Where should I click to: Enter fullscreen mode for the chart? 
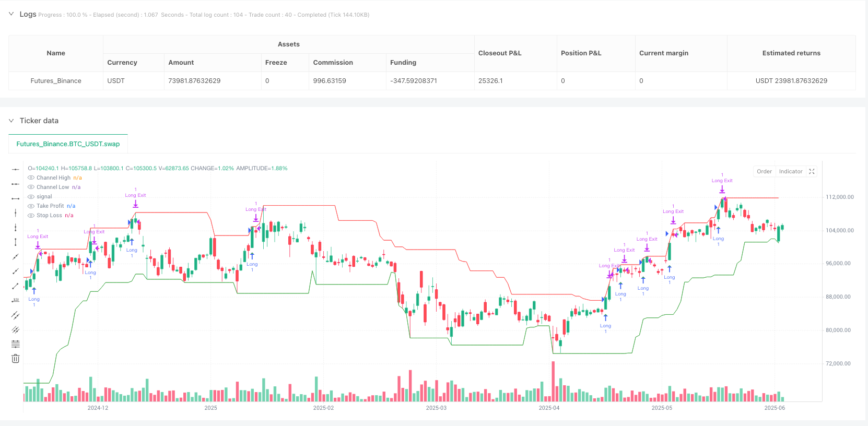coord(812,171)
